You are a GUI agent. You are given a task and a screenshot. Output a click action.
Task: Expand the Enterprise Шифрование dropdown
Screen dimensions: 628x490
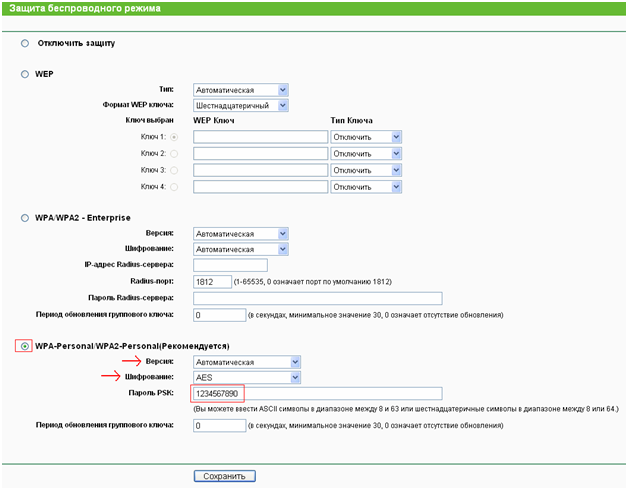[240, 249]
